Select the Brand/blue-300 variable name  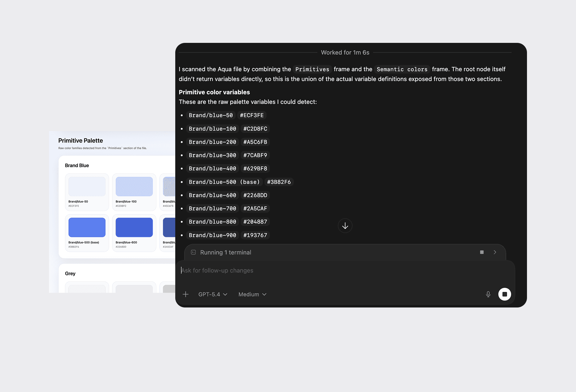[x=212, y=156]
